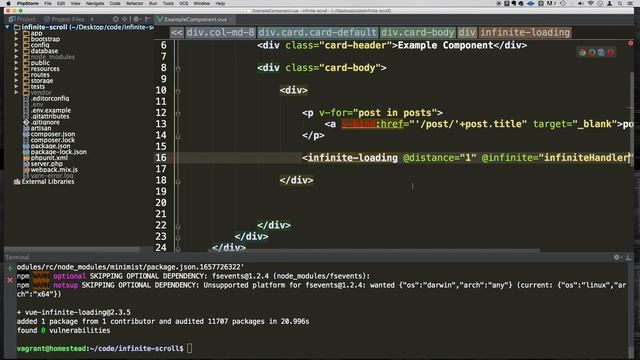Click the collapse-all icon in Project toolbar
Viewport: 640px width, 360px height.
tap(124, 19)
